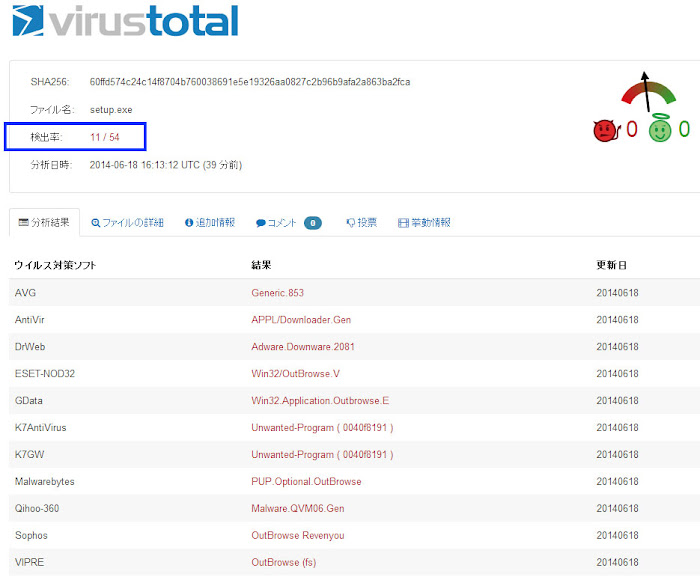Viewport: 700px width, 577px height.
Task: Click the analysis date 2014-06-18 16:13:12 UTC
Action: pyautogui.click(x=144, y=165)
